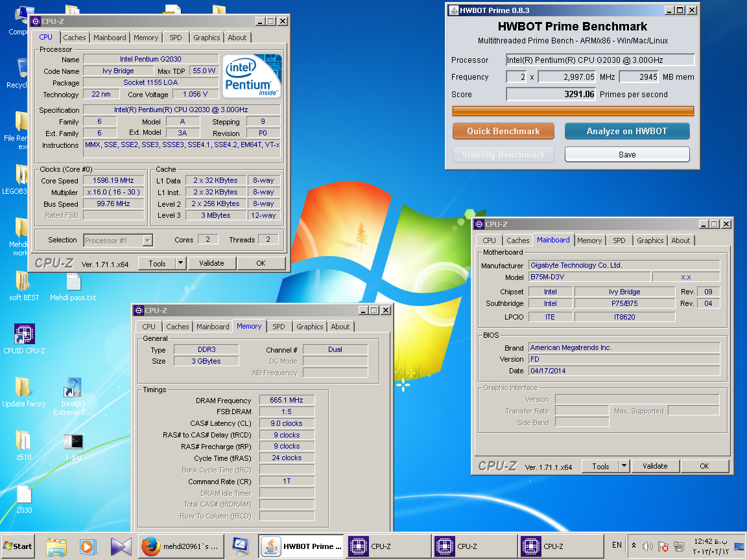Show hidden tray icons arrow
This screenshot has width=747, height=560.
click(634, 546)
